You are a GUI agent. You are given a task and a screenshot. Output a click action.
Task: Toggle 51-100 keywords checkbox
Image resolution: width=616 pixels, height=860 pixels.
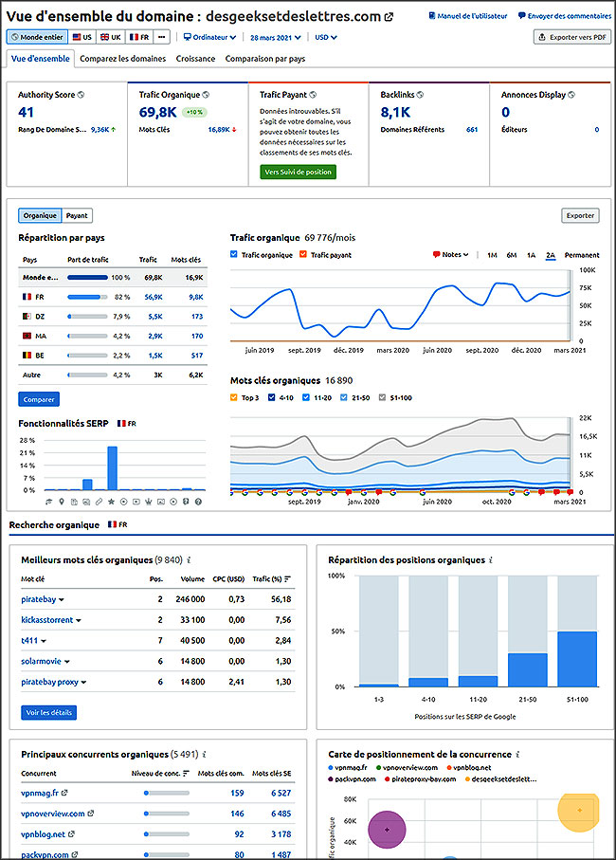pos(383,397)
